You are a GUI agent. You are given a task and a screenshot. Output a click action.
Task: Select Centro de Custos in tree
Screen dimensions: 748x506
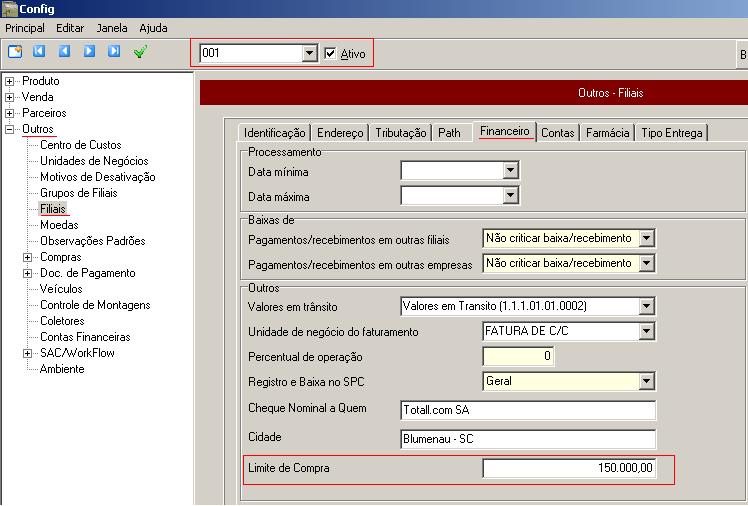pos(81,145)
